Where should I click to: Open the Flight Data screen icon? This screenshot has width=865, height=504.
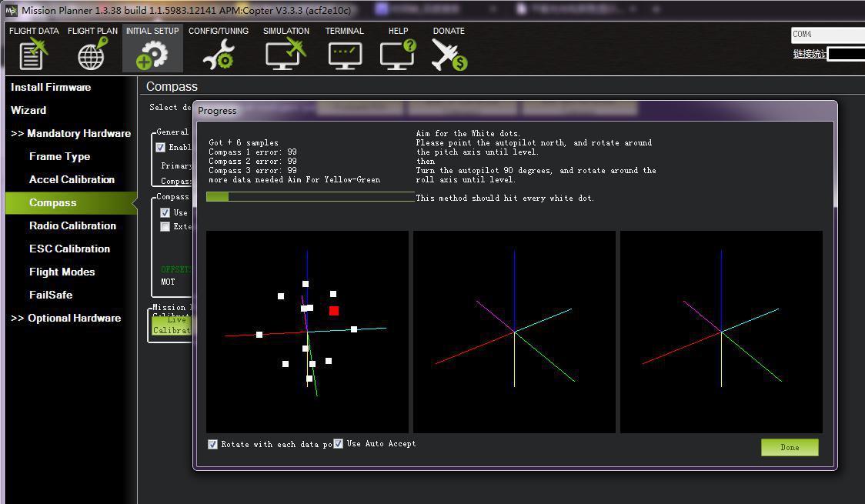(33, 54)
